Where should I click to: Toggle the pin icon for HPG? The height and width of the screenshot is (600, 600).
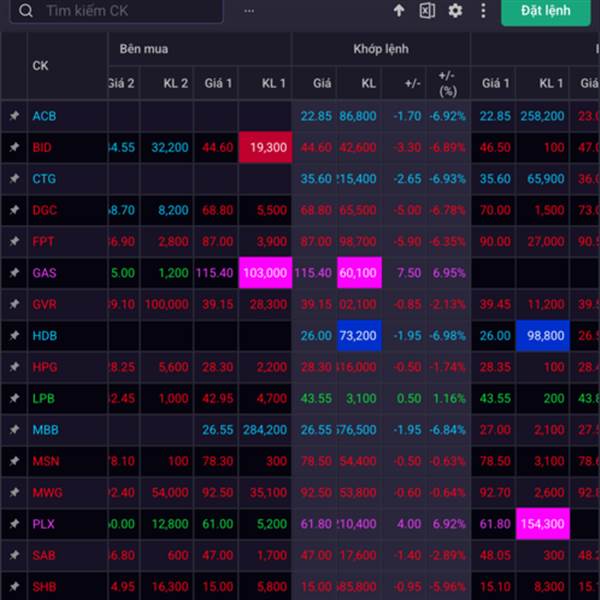point(15,367)
